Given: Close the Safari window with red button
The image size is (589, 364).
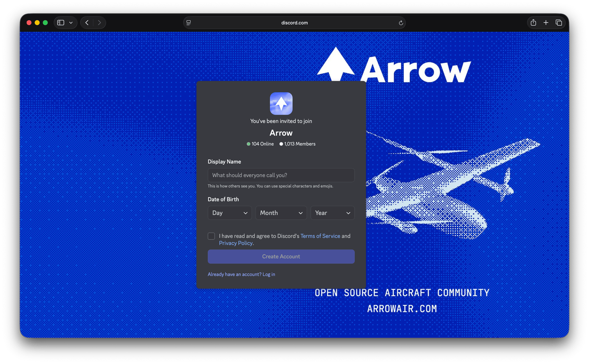Looking at the screenshot, I should pyautogui.click(x=29, y=23).
